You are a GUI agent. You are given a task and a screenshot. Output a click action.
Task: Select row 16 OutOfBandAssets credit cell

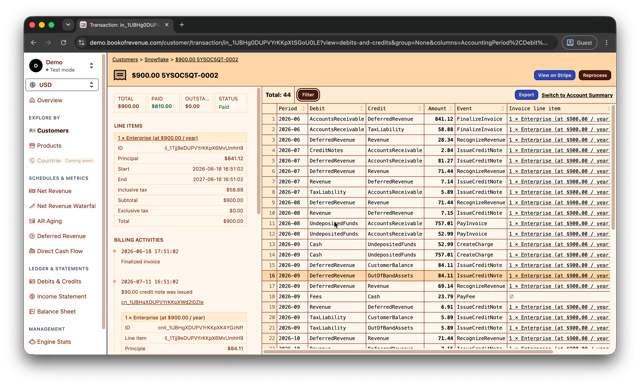pos(395,276)
